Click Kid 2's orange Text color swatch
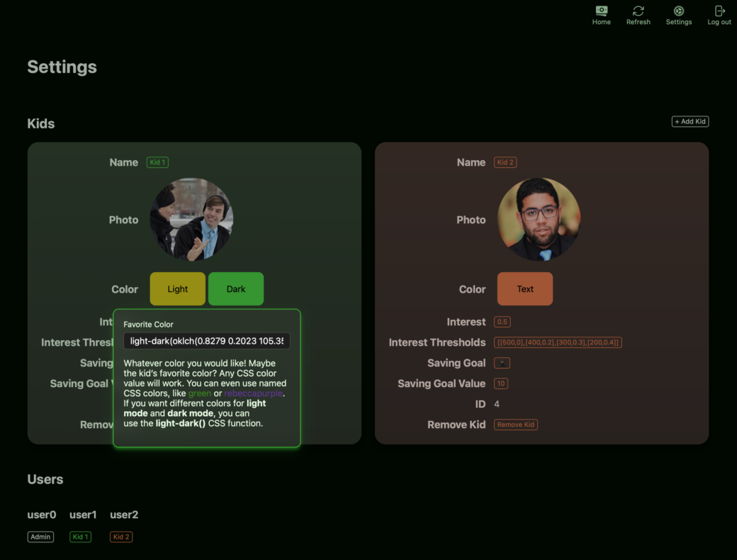The image size is (737, 560). [525, 289]
